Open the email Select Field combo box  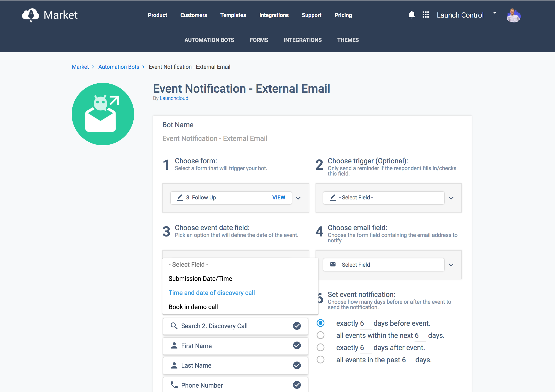coord(384,265)
